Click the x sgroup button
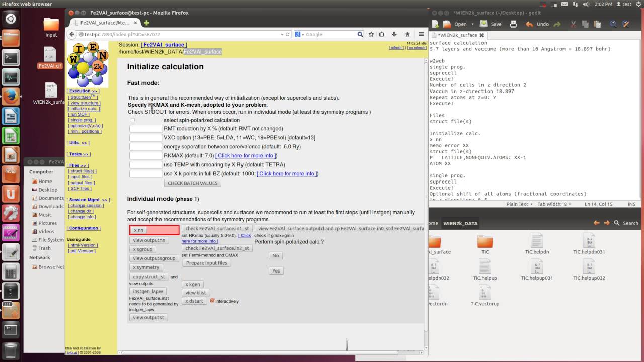644x362 pixels. point(143,249)
